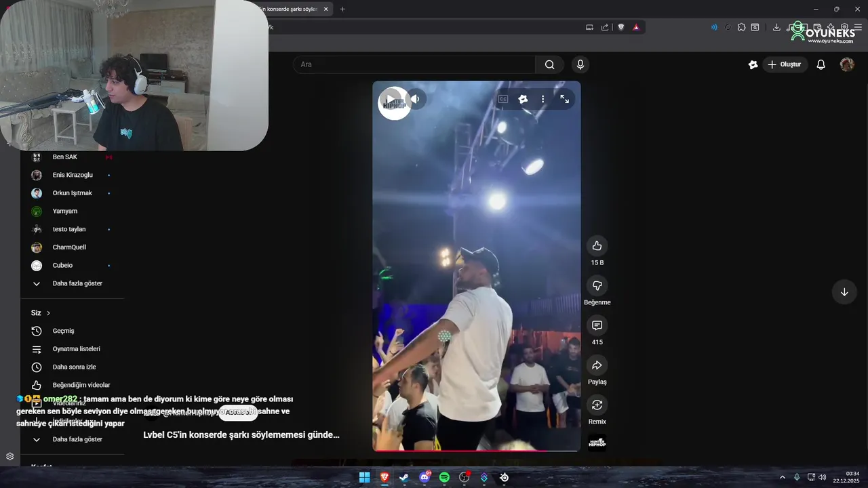Click the cast icon in address bar
The height and width of the screenshot is (488, 868).
click(x=589, y=27)
